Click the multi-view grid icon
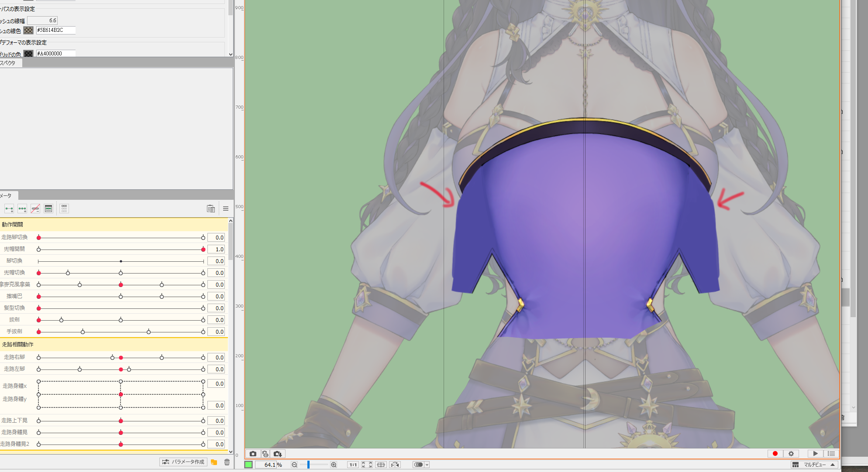 [796, 465]
